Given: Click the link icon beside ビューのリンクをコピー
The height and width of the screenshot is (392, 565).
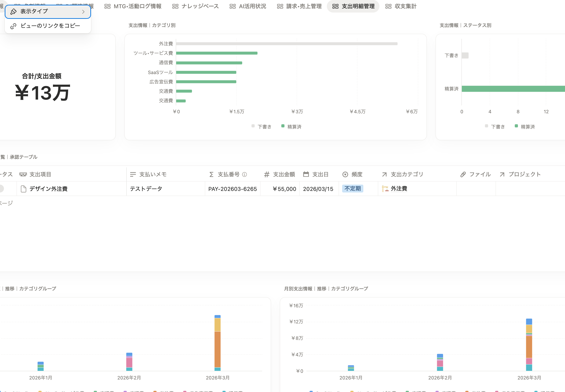Looking at the screenshot, I should (14, 26).
